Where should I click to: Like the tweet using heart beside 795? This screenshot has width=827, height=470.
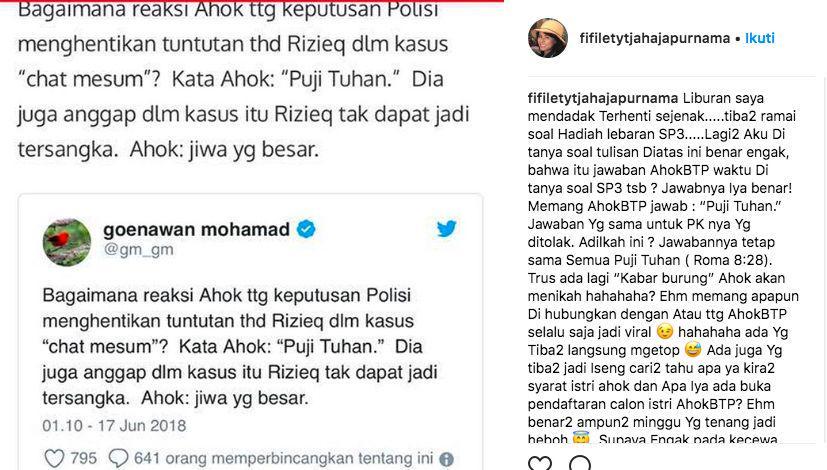tap(54, 458)
